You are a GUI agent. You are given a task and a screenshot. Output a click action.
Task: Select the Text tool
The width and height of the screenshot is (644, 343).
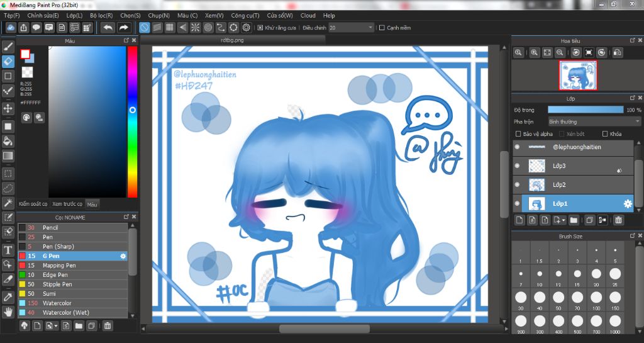[x=8, y=250]
